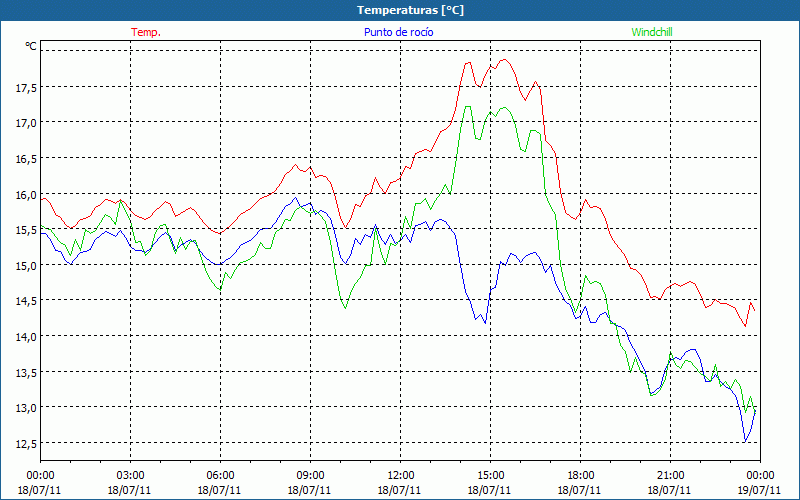Click the 15:00 time axis label

pos(490,476)
